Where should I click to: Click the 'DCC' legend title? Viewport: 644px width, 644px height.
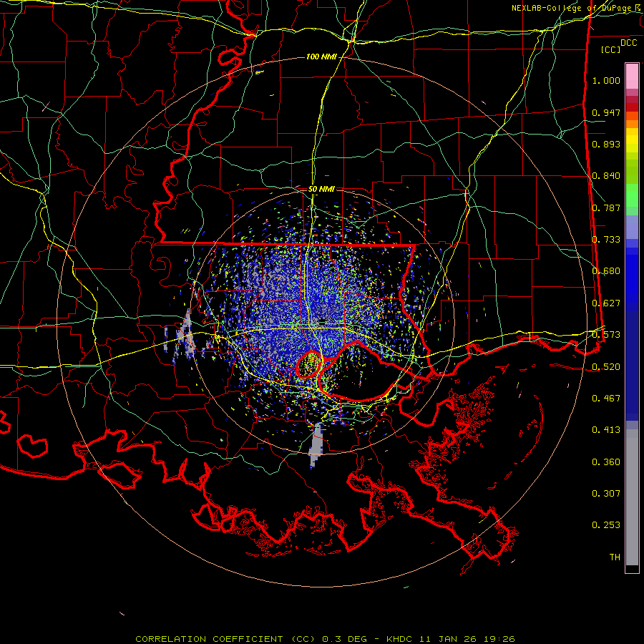(x=628, y=42)
